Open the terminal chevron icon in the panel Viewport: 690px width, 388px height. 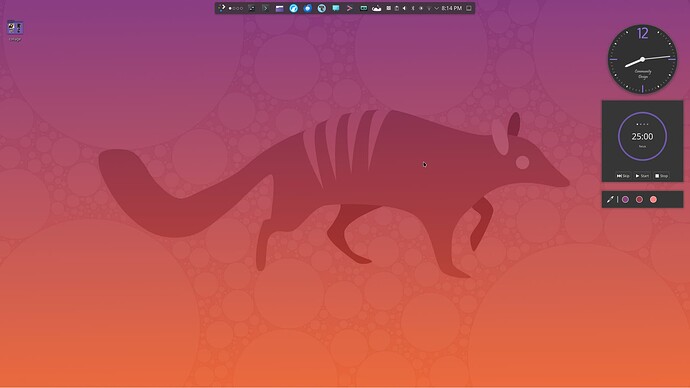point(265,8)
